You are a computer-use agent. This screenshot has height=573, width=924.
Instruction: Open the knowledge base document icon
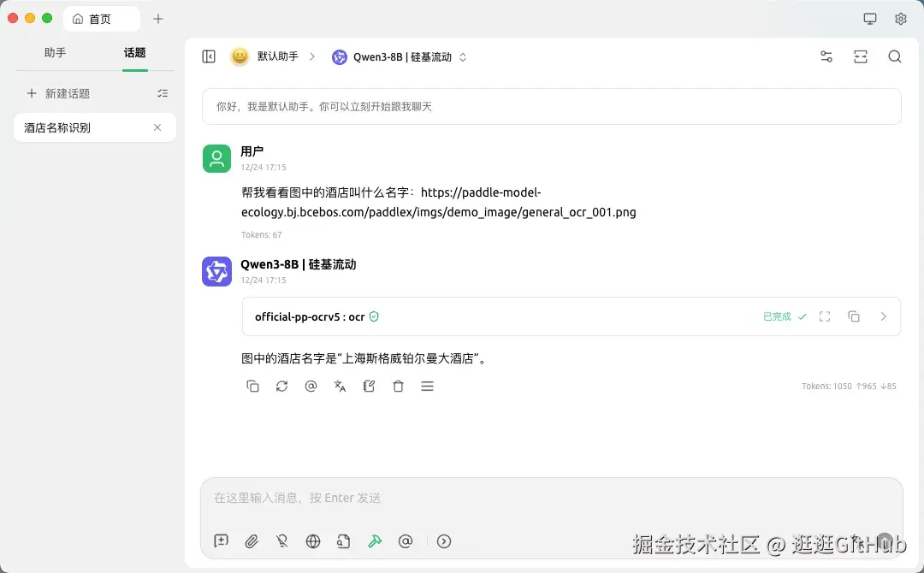pos(344,541)
